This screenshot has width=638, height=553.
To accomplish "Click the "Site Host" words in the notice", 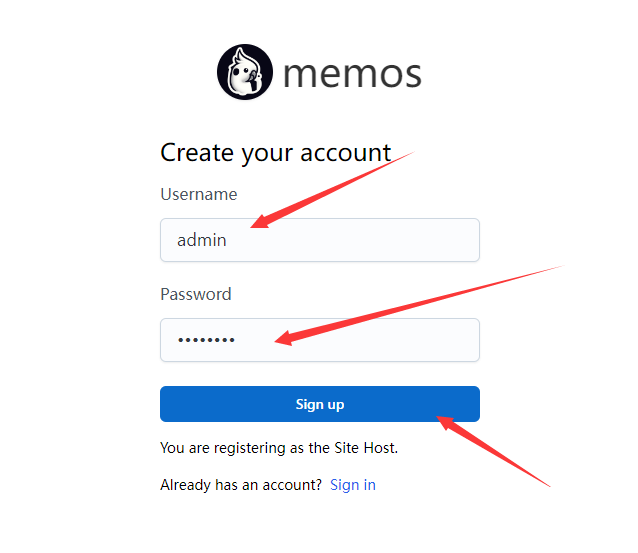I will click(x=366, y=448).
